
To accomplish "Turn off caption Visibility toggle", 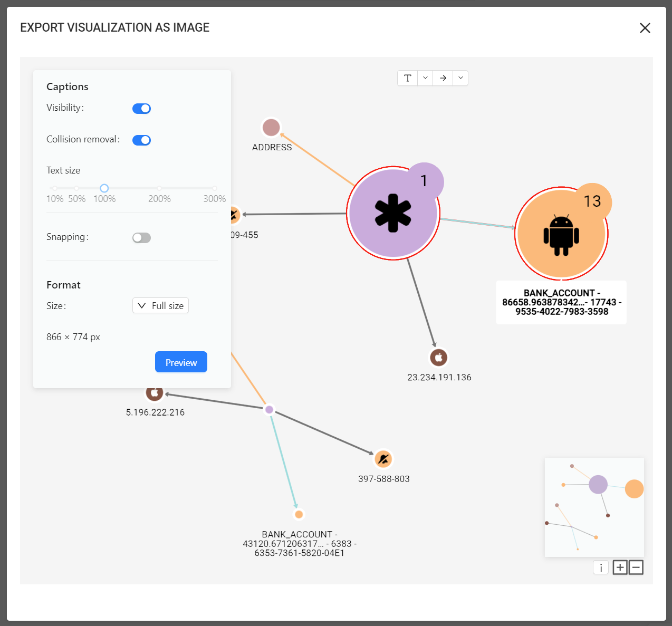I will 141,109.
